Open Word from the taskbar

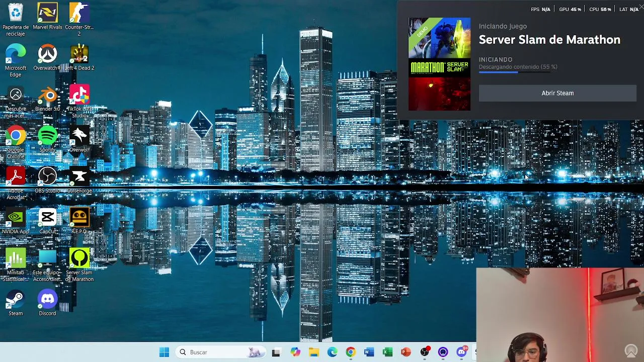click(369, 352)
